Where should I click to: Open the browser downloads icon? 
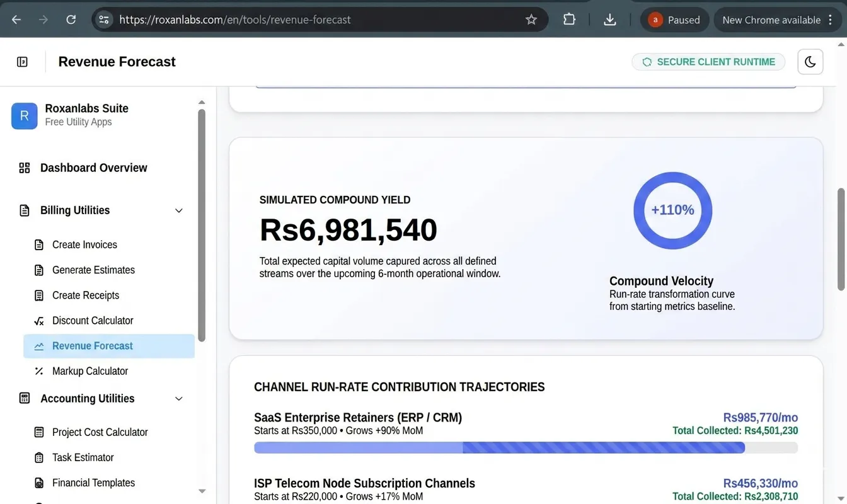click(609, 20)
